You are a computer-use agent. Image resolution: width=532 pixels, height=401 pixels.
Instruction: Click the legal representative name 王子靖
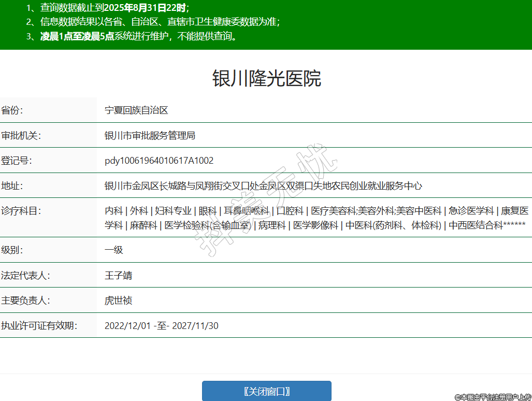coord(119,275)
